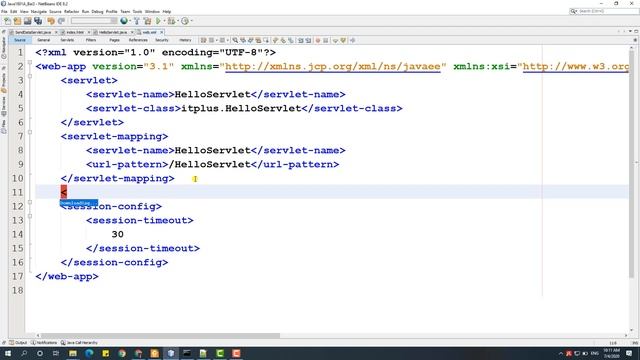
Task: Open the dropdown arrow beside Profile Project
Action: click(191, 21)
